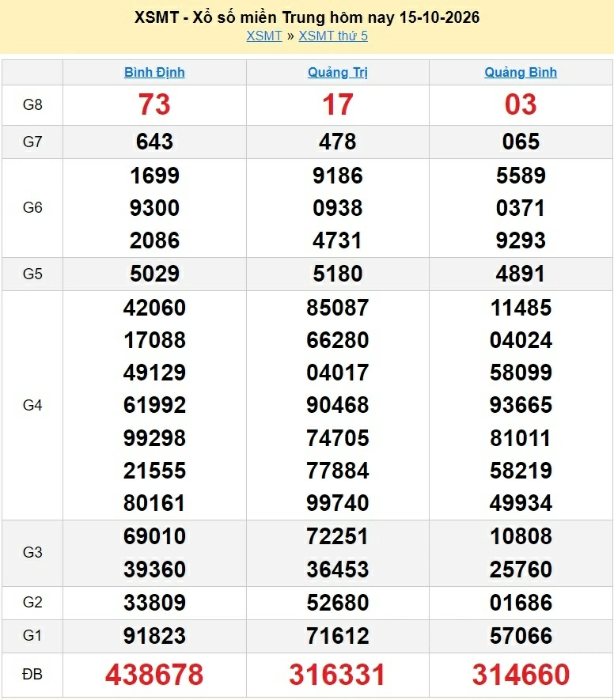Select the ĐB jackpot number 316331

coord(338,675)
